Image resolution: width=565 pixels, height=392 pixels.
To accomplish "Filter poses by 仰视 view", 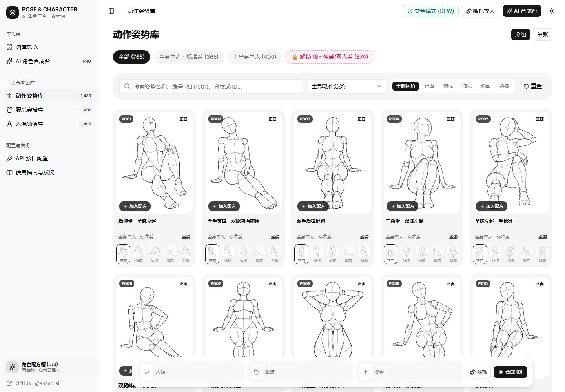I will coord(467,86).
